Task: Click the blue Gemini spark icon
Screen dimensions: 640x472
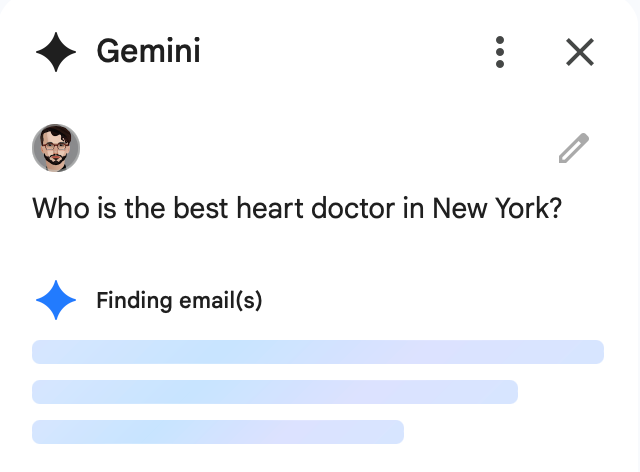Action: point(56,299)
